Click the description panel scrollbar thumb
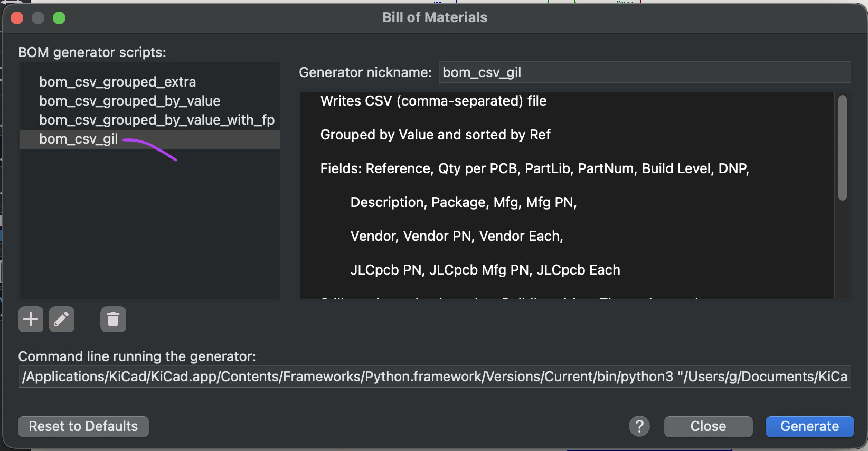Screen dimensions: 868x451 tap(843, 148)
